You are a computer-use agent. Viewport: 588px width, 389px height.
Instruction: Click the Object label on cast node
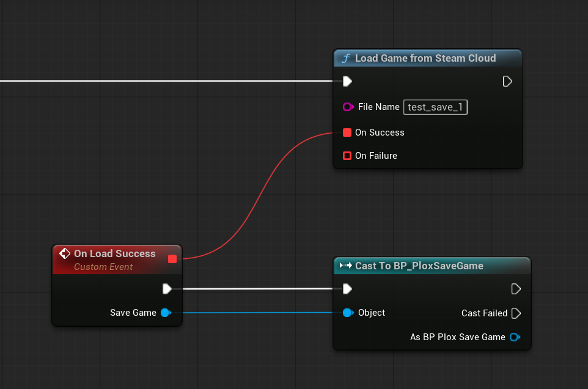371,313
